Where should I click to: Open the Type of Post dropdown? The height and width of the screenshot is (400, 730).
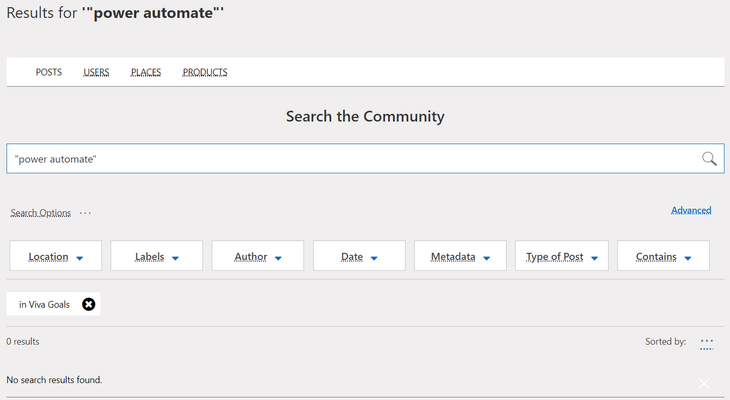561,256
